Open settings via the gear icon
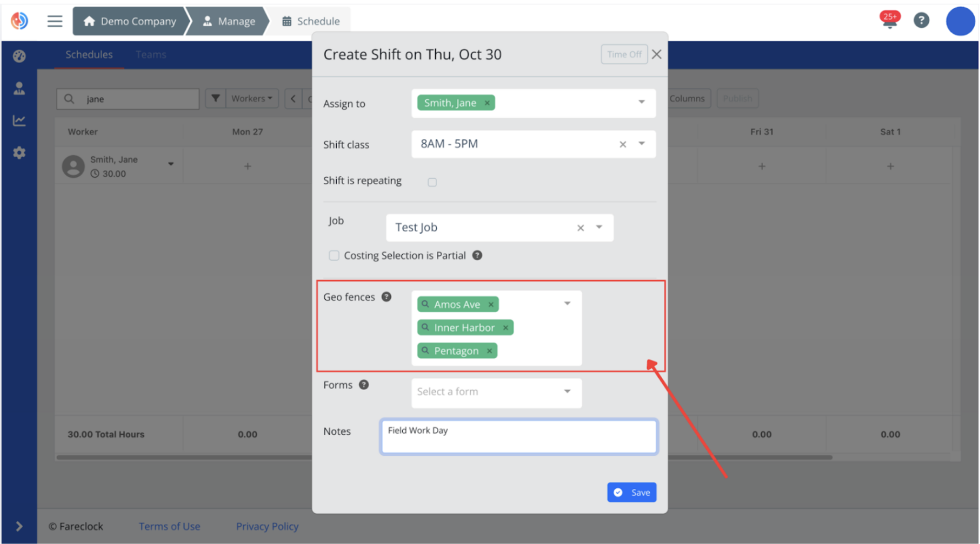Image resolution: width=980 pixels, height=544 pixels. coord(19,152)
